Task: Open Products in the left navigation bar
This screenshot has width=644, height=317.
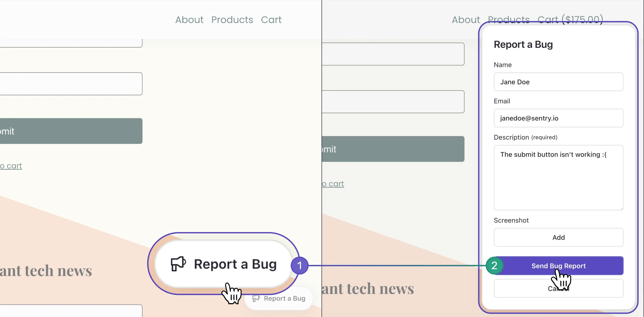Action: tap(232, 20)
